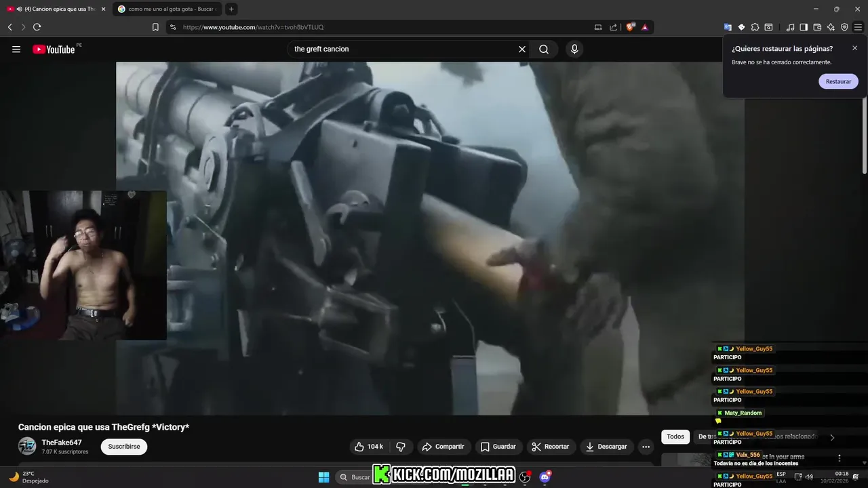
Task: Open the TheFake647 channel avatar
Action: 27,446
